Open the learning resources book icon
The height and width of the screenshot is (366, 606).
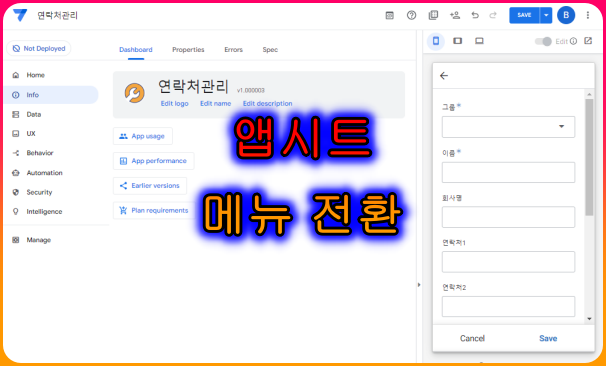click(x=433, y=15)
